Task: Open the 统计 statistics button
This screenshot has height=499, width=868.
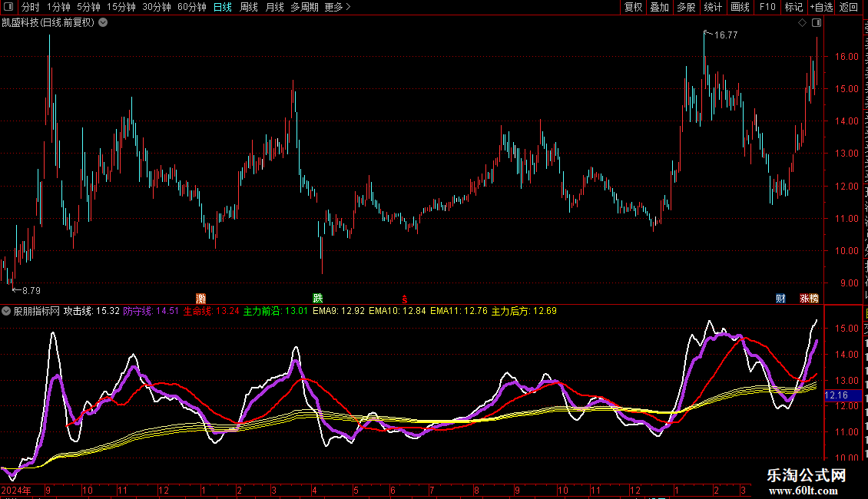Action: click(713, 7)
